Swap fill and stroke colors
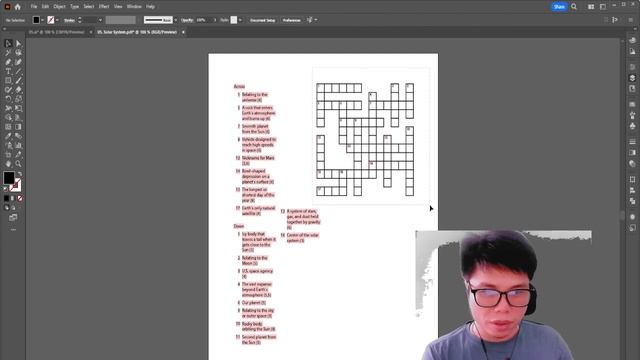Image resolution: width=640 pixels, height=360 pixels. (20, 174)
